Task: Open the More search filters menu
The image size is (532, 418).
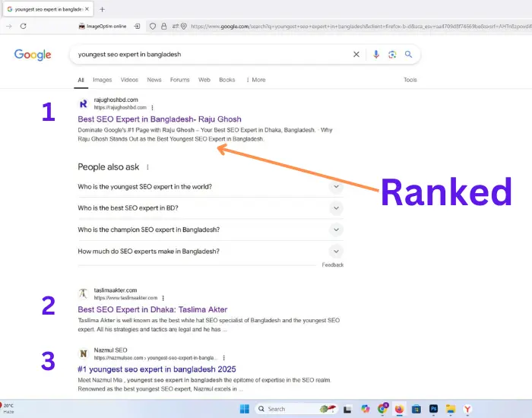Action: 256,80
